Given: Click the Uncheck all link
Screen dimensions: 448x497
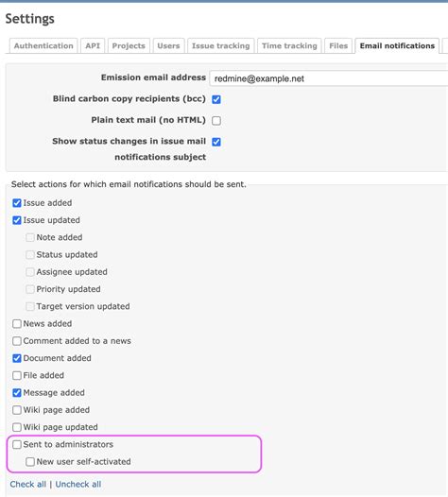Looking at the screenshot, I should [x=78, y=484].
